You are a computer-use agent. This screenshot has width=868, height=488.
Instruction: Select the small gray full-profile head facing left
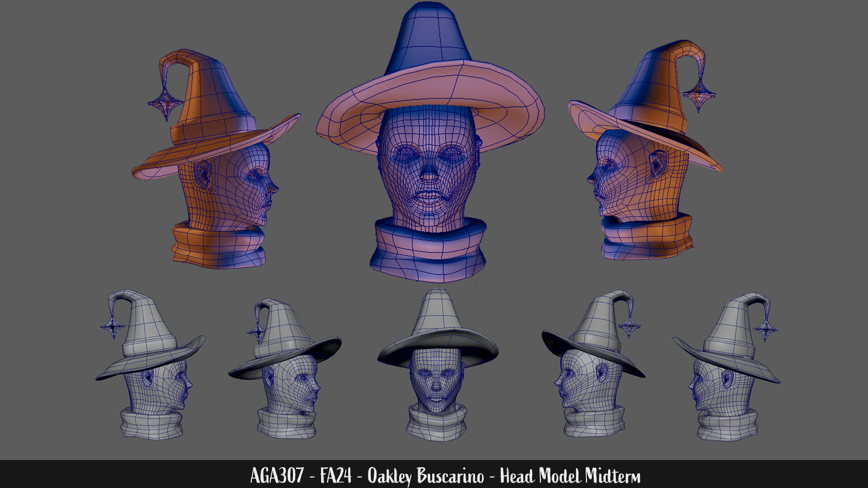[x=726, y=366]
